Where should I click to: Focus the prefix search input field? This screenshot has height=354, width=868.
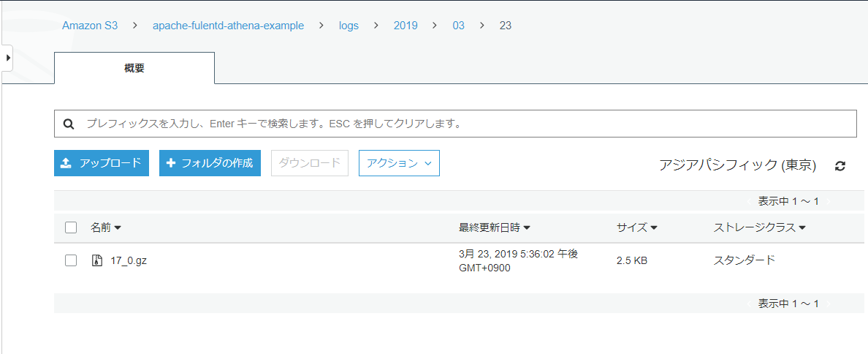click(x=468, y=124)
